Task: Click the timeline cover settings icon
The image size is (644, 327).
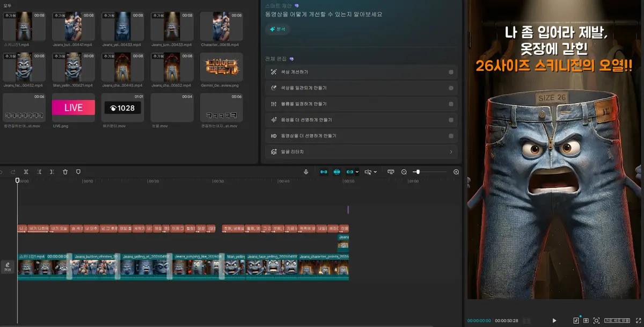Action: [x=391, y=172]
